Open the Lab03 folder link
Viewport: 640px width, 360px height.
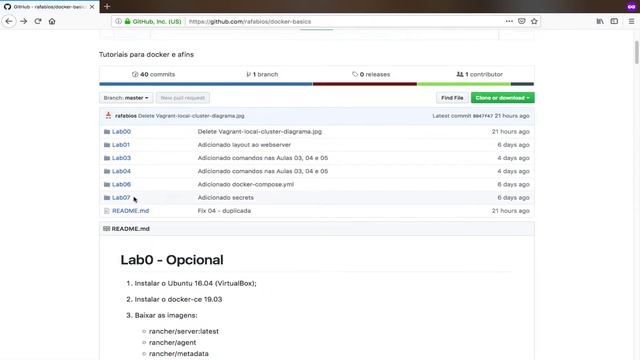pyautogui.click(x=121, y=158)
